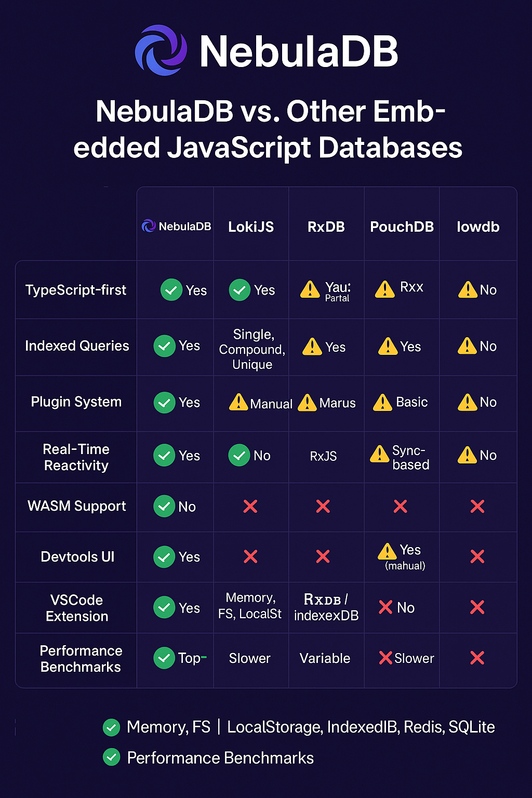Click warning icon in Real-Time Reactivity lowdb cell
The height and width of the screenshot is (798, 532).
pyautogui.click(x=467, y=455)
